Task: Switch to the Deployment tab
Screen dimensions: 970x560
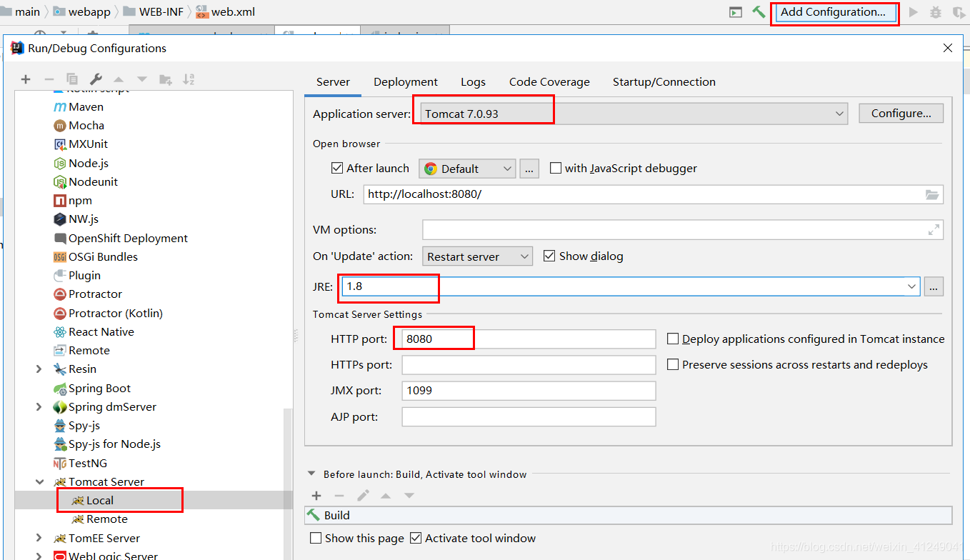Action: (406, 81)
